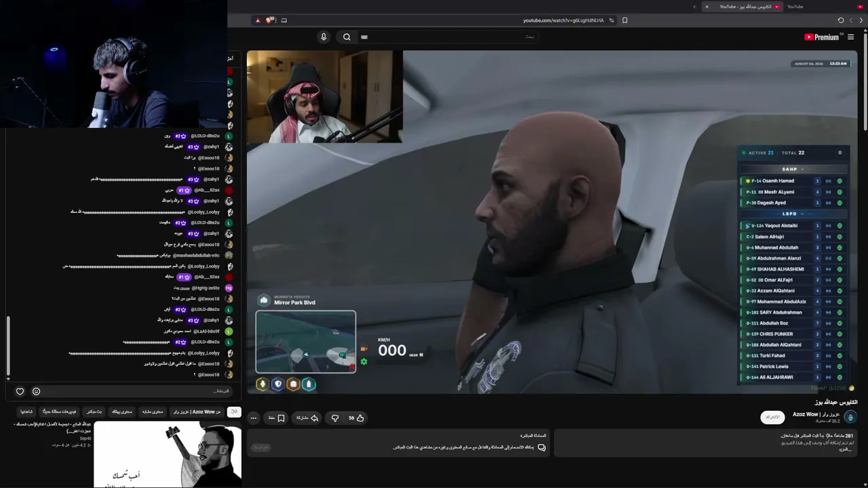Viewport: 868px width, 488px height.
Task: Click Turki Fahad in unit list
Action: click(772, 356)
